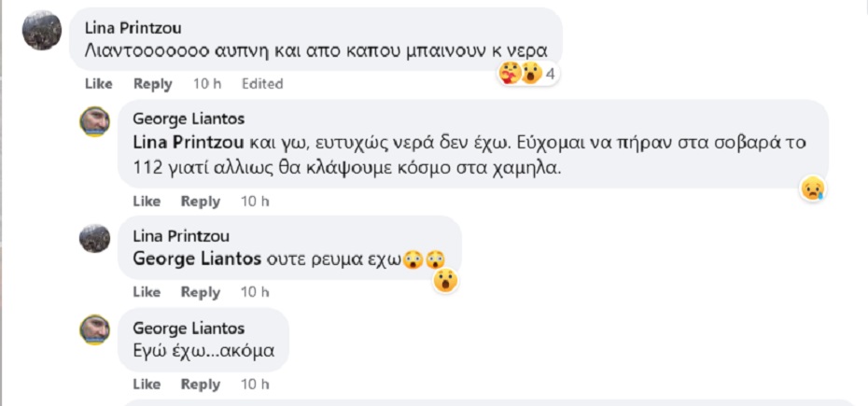
Task: Like Lina Printzou's top comment
Action: click(x=99, y=84)
